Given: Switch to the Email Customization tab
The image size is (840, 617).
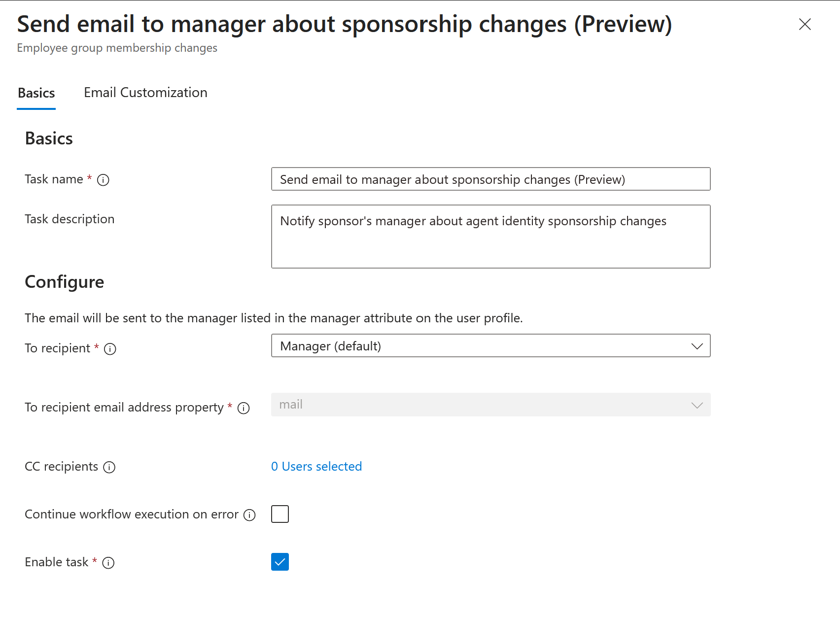Looking at the screenshot, I should click(145, 93).
